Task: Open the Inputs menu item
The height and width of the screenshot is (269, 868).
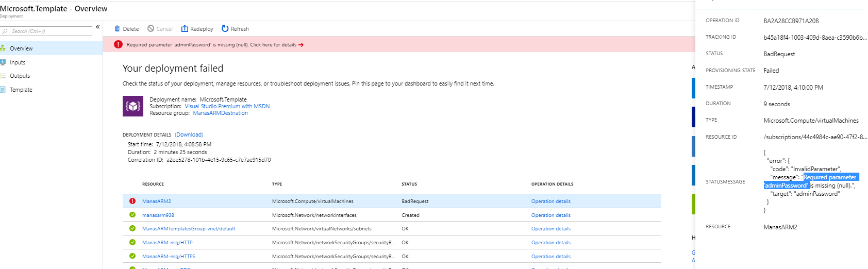Action: click(51, 62)
